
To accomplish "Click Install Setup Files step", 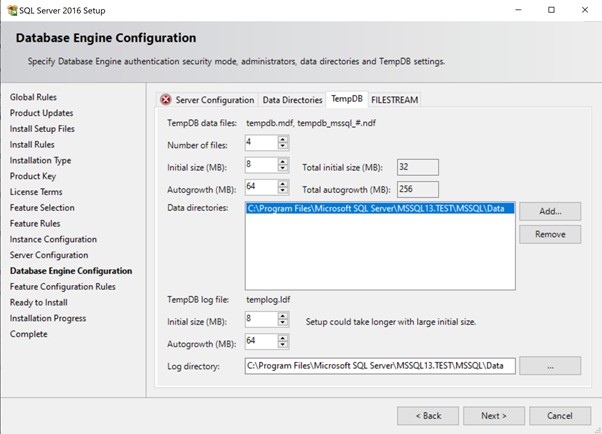I will tap(42, 129).
